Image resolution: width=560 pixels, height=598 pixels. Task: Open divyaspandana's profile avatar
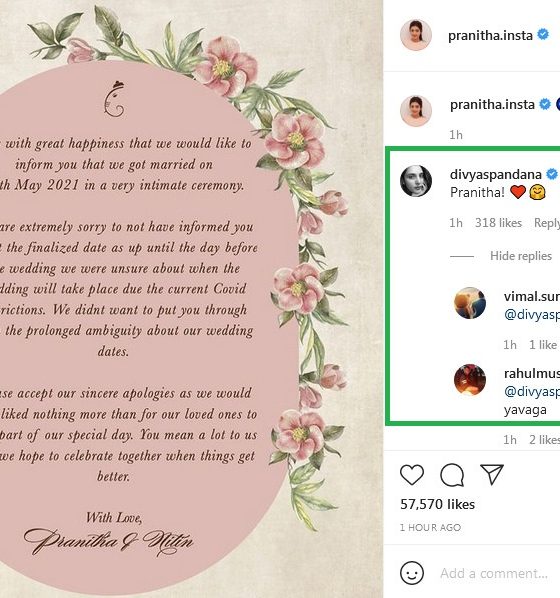click(416, 181)
